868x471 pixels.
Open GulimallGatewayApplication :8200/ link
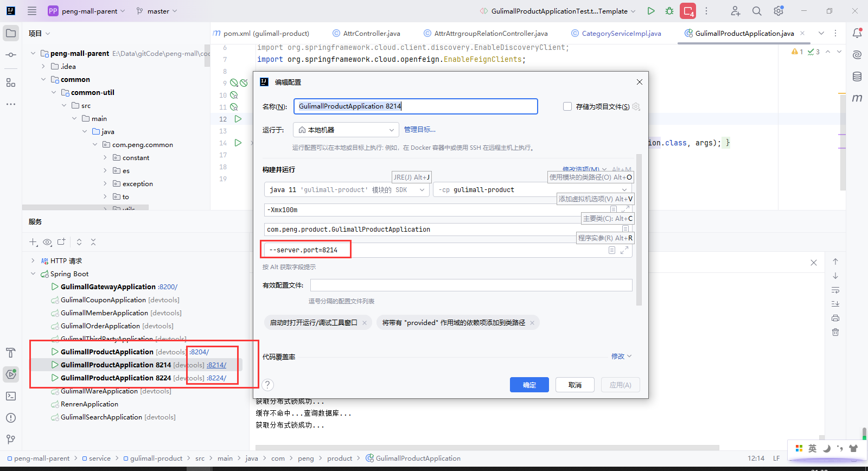pos(168,287)
